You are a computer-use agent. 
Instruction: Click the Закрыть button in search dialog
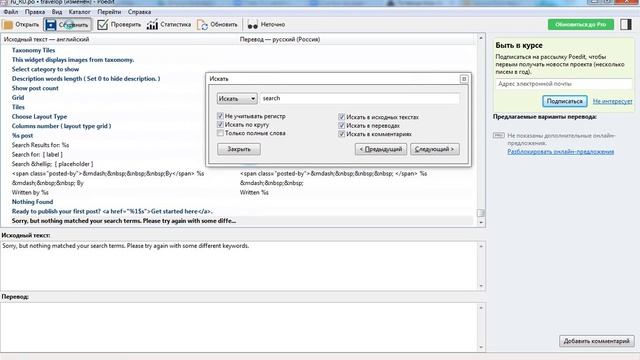[x=239, y=149]
